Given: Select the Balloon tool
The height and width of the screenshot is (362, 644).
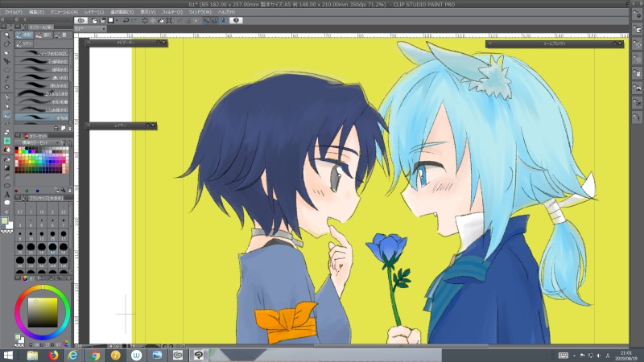Looking at the screenshot, I should point(6,203).
